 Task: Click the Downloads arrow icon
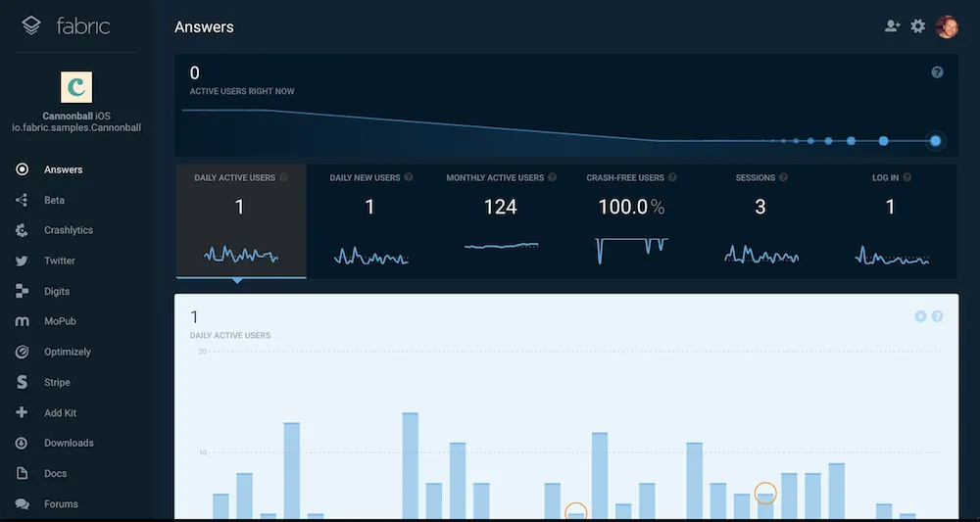tap(22, 443)
